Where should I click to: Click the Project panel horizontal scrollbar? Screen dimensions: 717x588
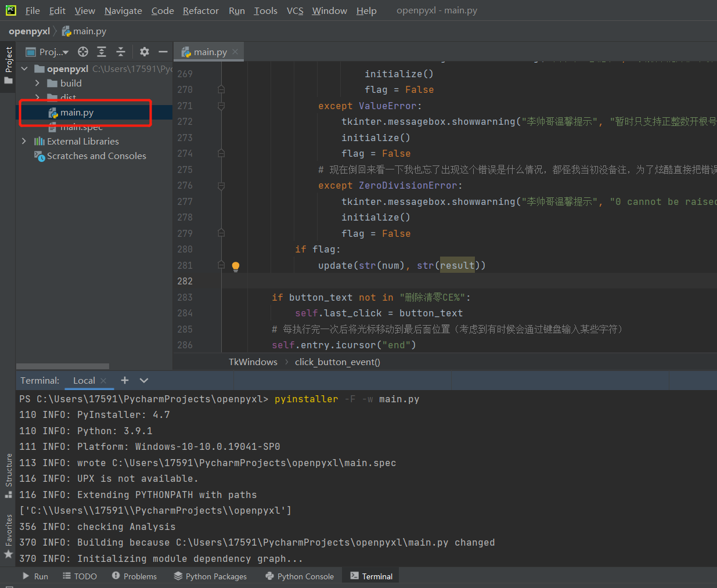(x=63, y=366)
